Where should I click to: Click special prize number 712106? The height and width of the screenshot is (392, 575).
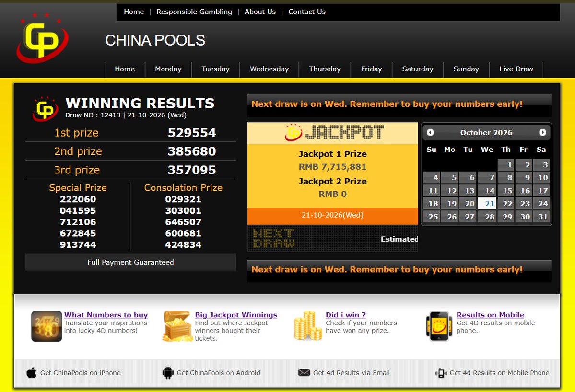(78, 222)
